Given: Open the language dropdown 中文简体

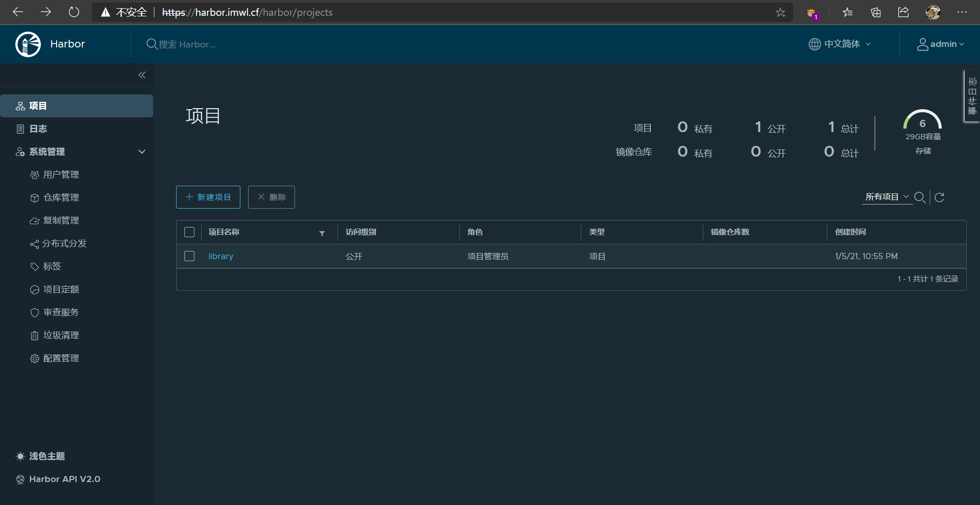Looking at the screenshot, I should pyautogui.click(x=840, y=44).
